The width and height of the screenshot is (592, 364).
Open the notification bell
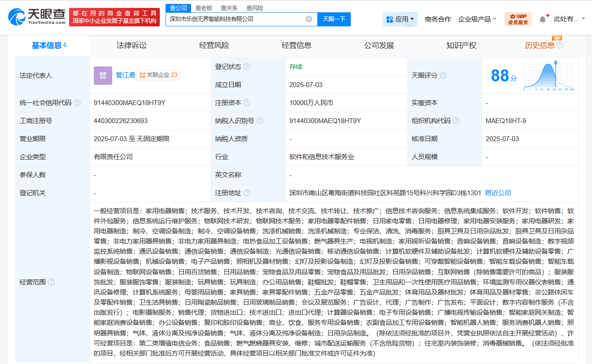pos(542,19)
